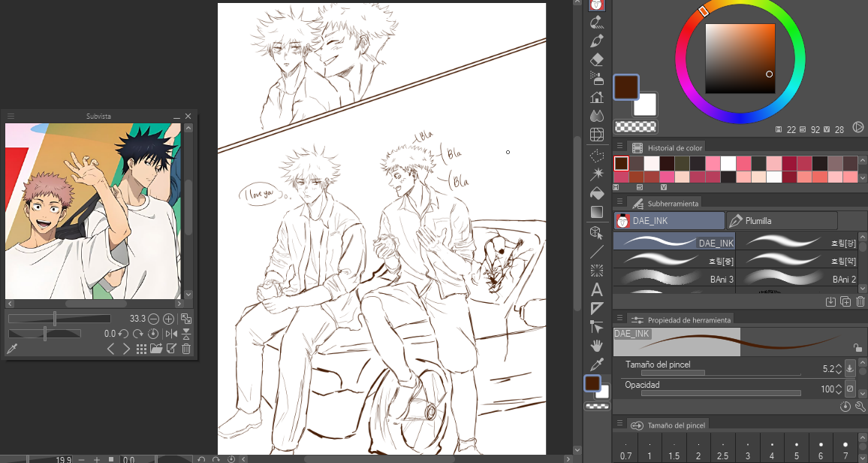
Task: Flip the Subvista preview horizontally
Action: (x=171, y=333)
